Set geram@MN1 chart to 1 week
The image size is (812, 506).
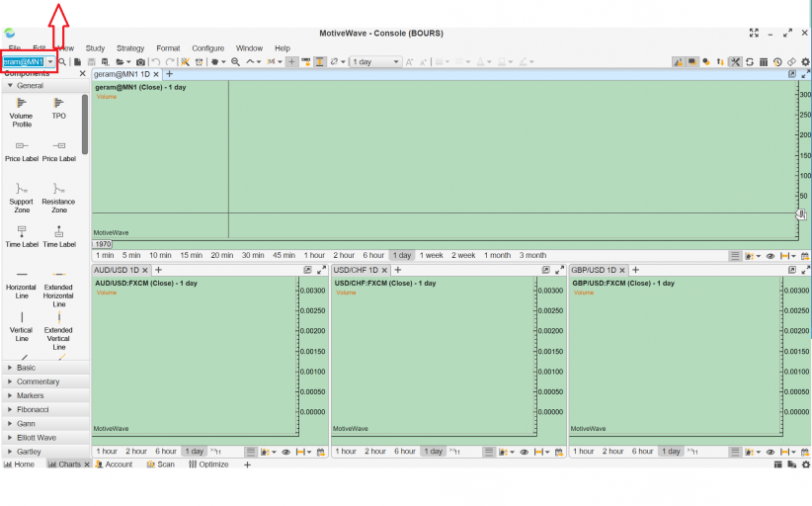[x=432, y=255]
